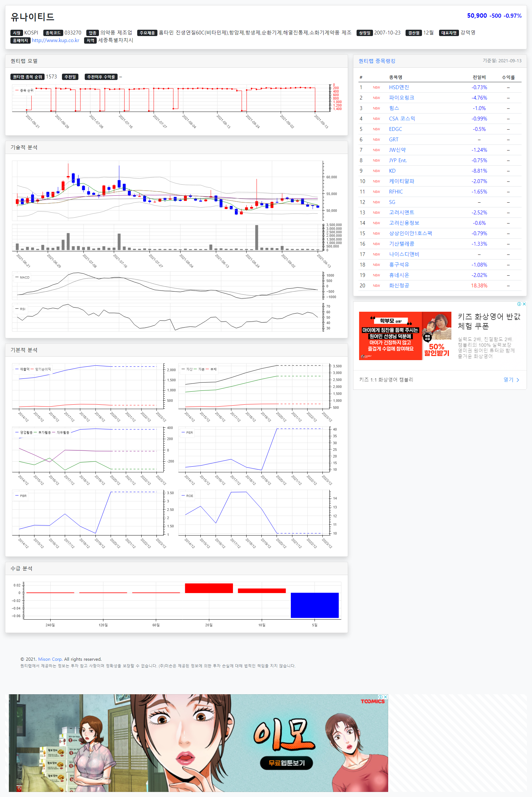Viewport: 532px width, 797px height.
Task: Click the 50,900 current price text
Action: tap(477, 15)
